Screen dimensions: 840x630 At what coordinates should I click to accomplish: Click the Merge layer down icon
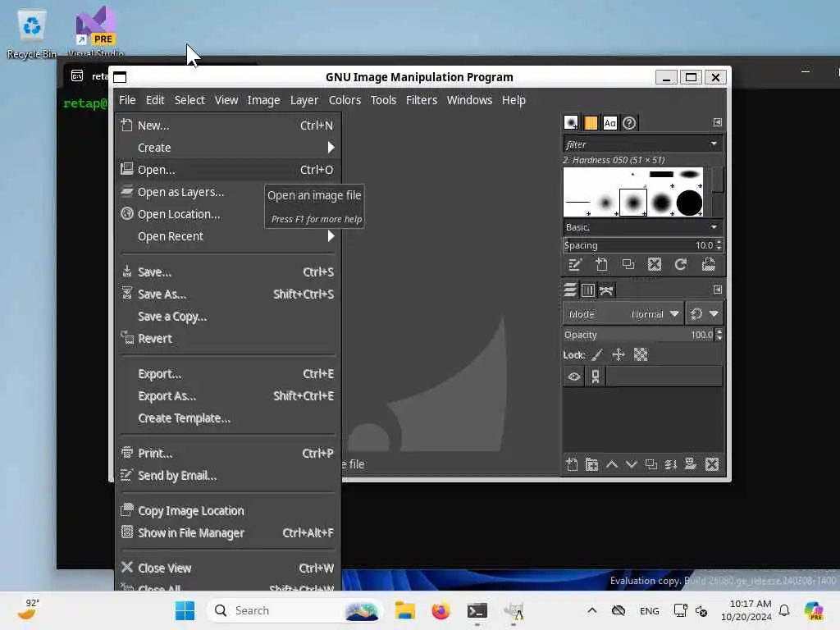pos(671,464)
